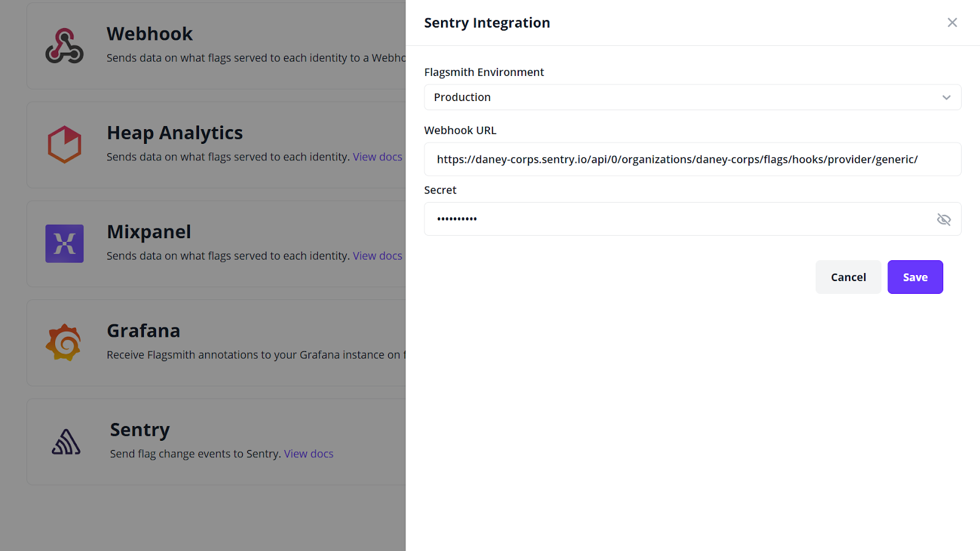Select the Grafana integration entry
The width and height of the screenshot is (980, 551).
pyautogui.click(x=214, y=343)
